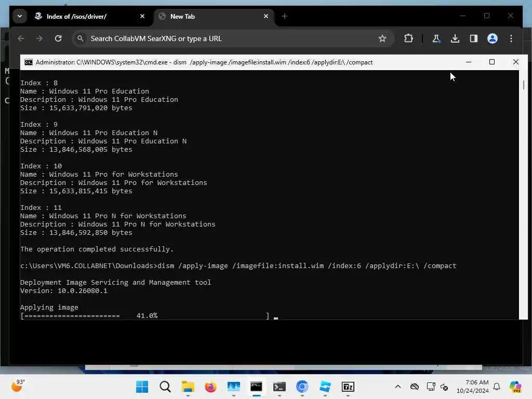
Task: Open the tab search dropdown in Chrome
Action: point(20,16)
